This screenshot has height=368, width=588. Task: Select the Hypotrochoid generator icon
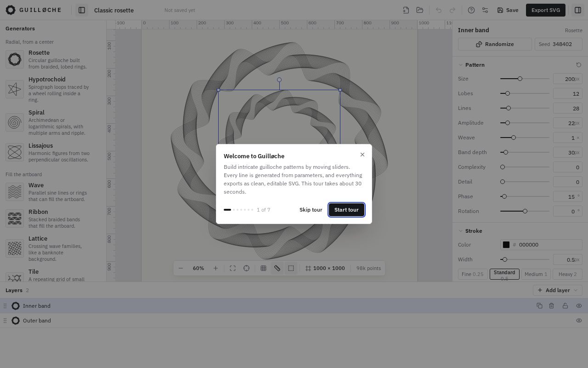pos(15,89)
